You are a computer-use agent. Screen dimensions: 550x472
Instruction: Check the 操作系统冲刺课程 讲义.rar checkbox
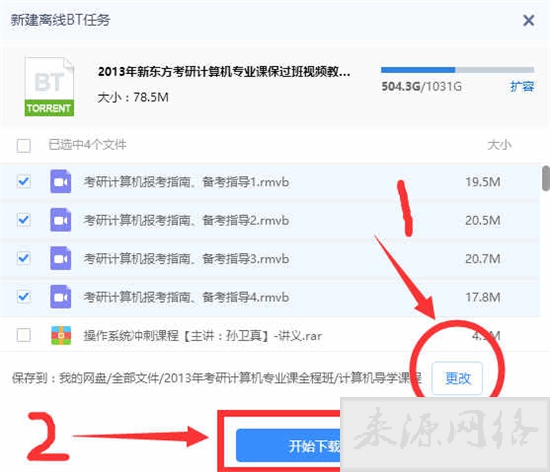pyautogui.click(x=24, y=335)
